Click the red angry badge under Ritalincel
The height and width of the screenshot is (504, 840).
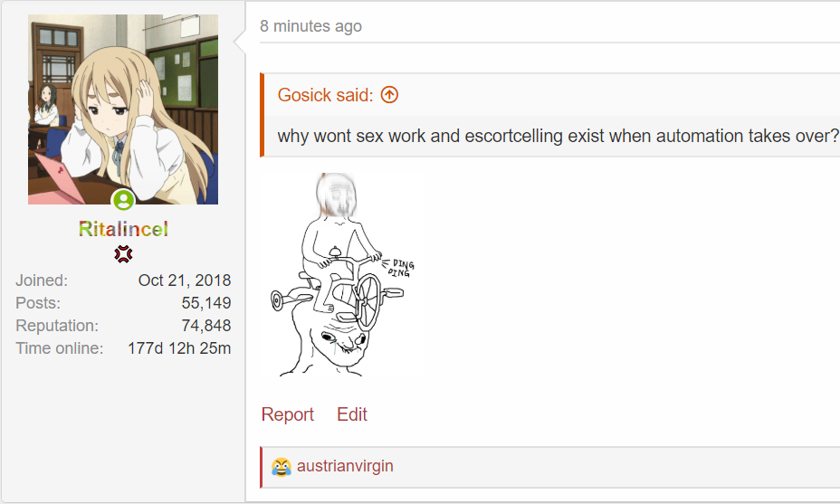tap(123, 254)
